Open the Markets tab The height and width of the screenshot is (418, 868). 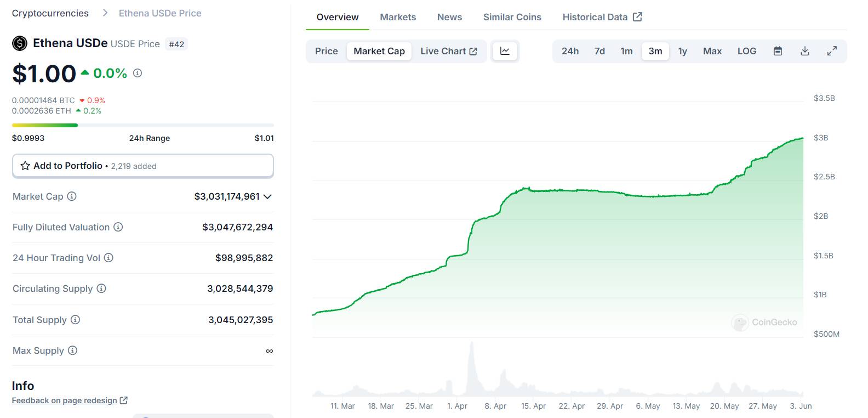pyautogui.click(x=398, y=17)
